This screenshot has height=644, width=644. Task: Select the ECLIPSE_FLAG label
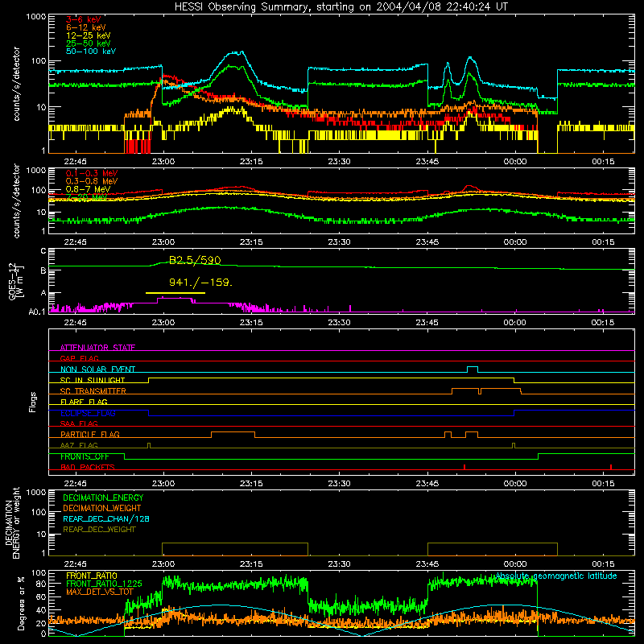pos(88,413)
